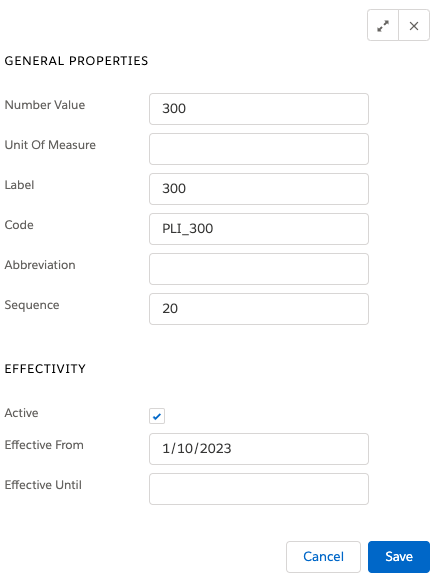Viewport: 436px width, 578px height.
Task: Select the Label text field containing 300
Action: [259, 189]
